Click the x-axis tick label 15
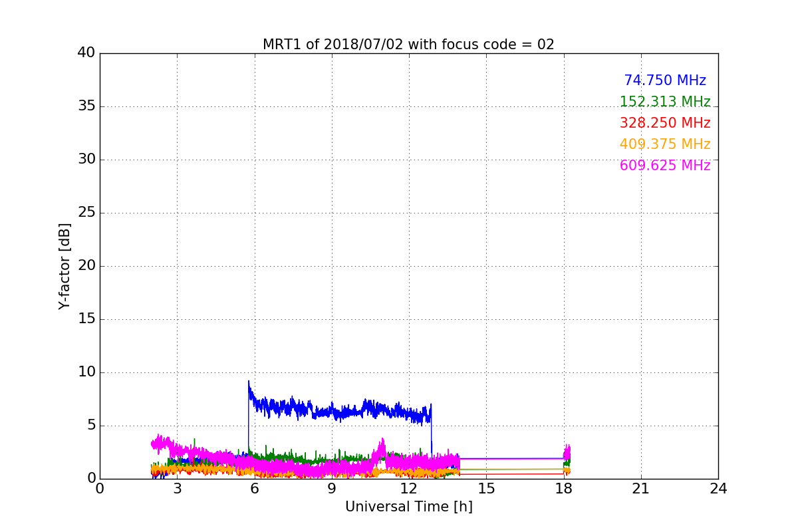 coord(486,489)
